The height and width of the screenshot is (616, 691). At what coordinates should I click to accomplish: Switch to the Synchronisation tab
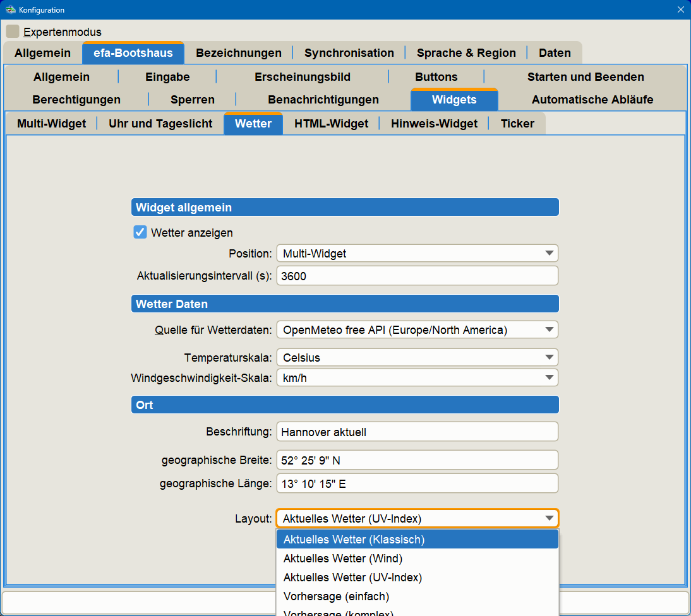349,53
